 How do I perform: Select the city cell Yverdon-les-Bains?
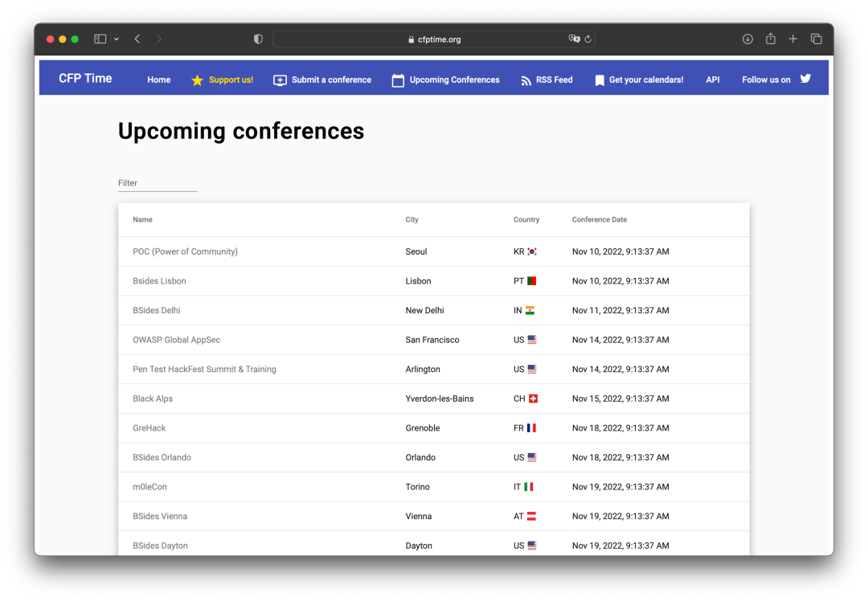439,399
